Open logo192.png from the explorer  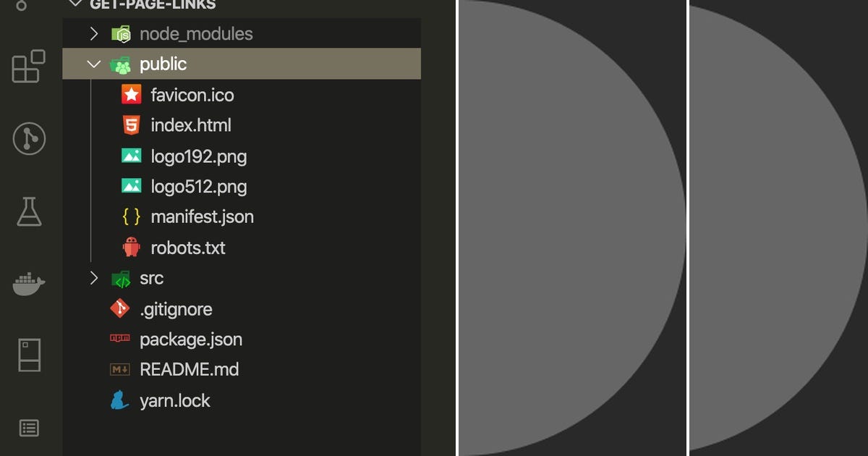click(x=198, y=156)
